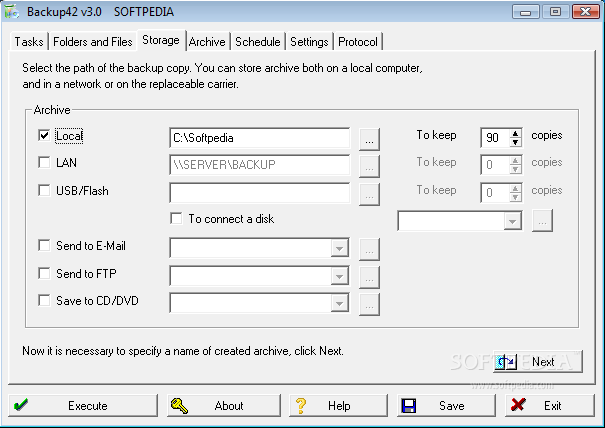Click browse button beside FTP dropdown
The height and width of the screenshot is (428, 605).
369,277
